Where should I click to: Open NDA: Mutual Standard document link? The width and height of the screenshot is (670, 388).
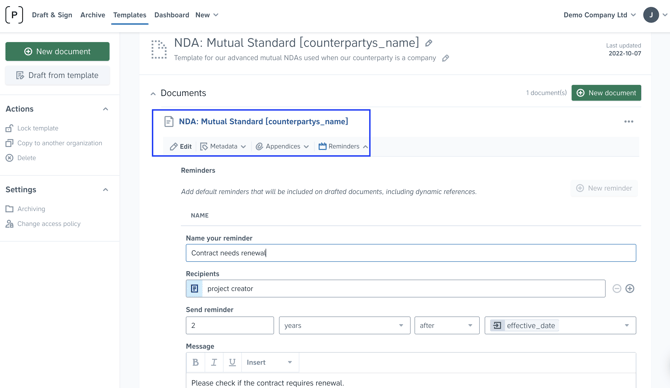264,122
